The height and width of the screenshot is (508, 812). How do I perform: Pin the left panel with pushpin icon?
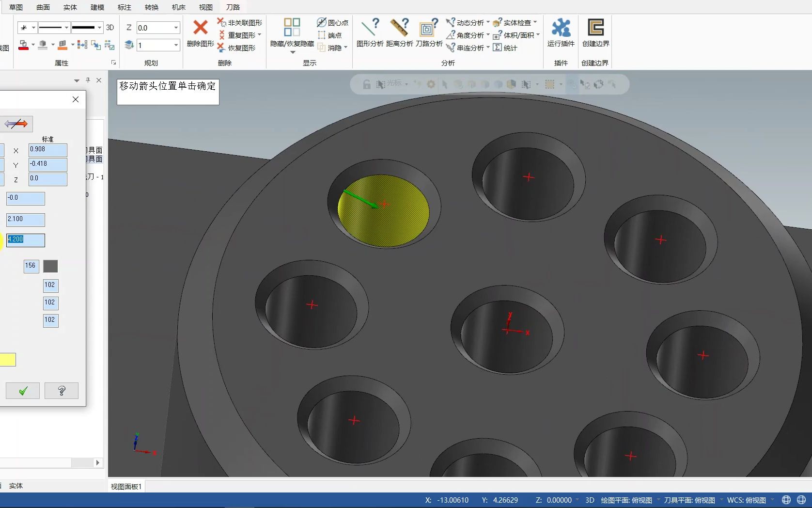88,80
